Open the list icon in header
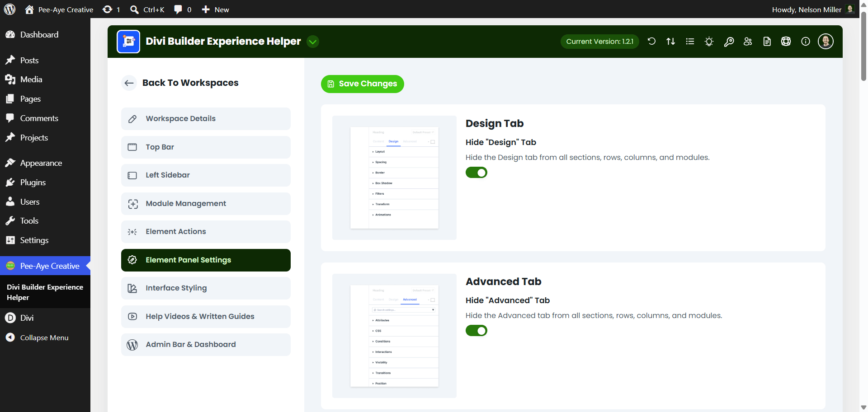This screenshot has width=868, height=412. pyautogui.click(x=690, y=42)
